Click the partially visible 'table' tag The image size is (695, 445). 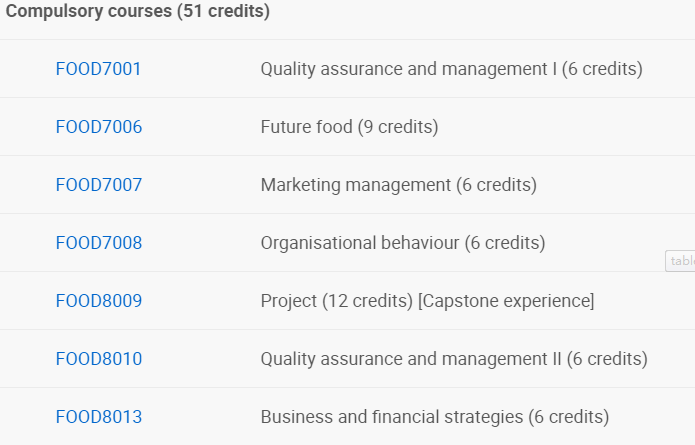click(x=680, y=261)
